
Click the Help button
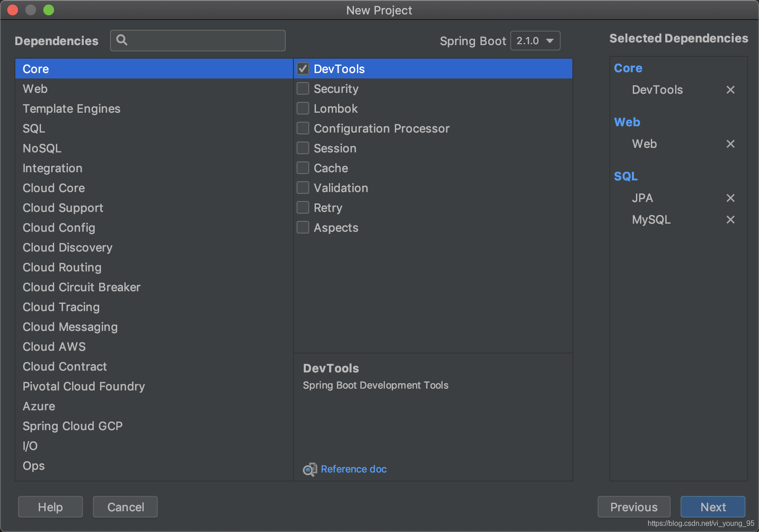point(50,507)
